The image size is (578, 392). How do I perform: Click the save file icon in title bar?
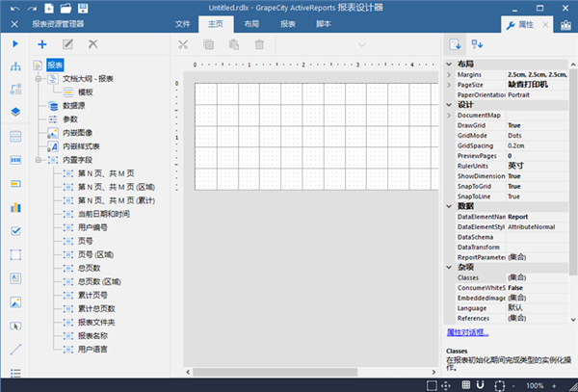[84, 7]
